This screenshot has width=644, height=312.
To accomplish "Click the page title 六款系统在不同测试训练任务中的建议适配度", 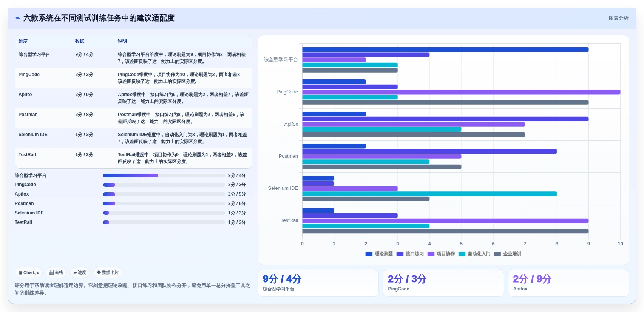I will (x=99, y=18).
